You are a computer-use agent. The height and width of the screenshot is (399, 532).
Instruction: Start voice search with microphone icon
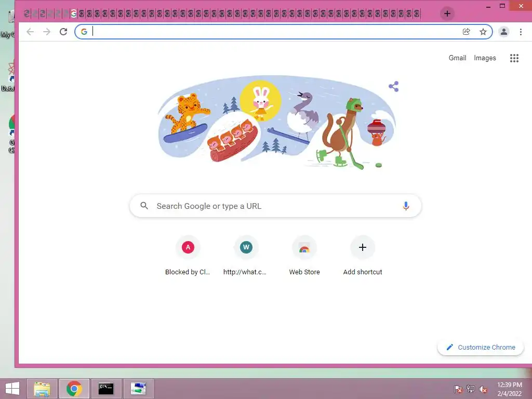(x=406, y=206)
